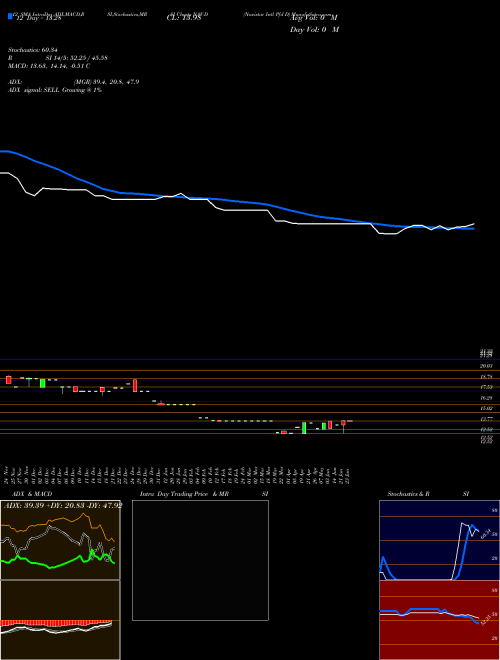This screenshot has height=660, width=500.
Task: Click the ADX/+DY/-DY values header
Action: tap(63, 505)
